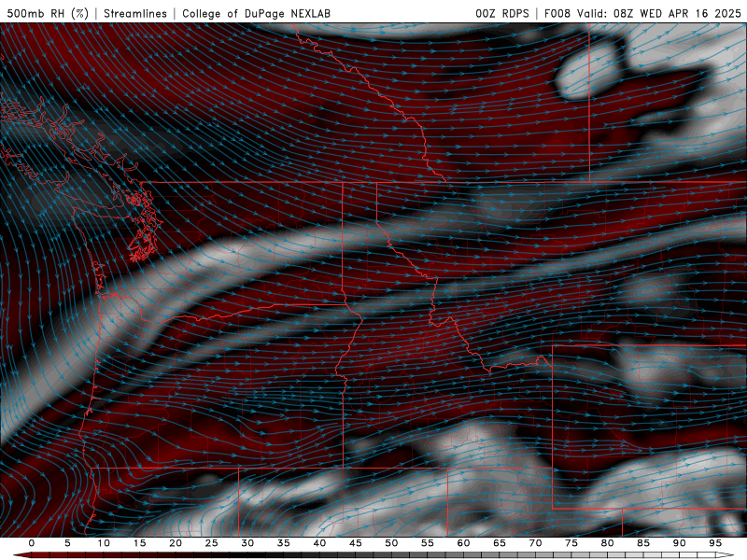747x560 pixels.
Task: Click 'F008 Valid: 08Z WED APR 16 2025'
Action: [x=642, y=13]
